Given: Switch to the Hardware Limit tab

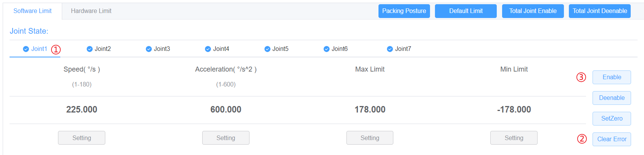Looking at the screenshot, I should (x=91, y=11).
